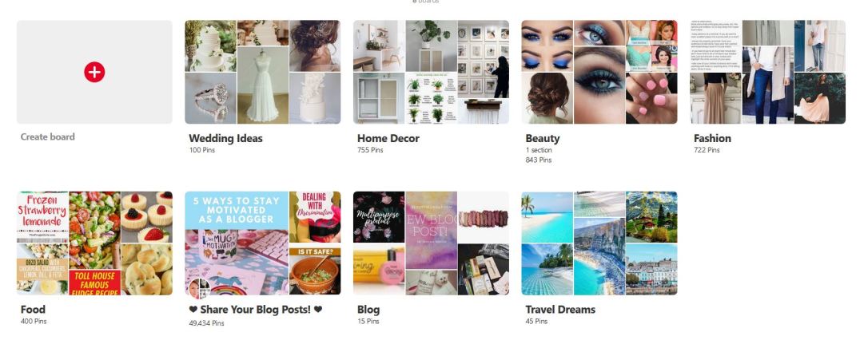
Task: Click the plants chart thumbnail in Home Decor
Action: coord(431,98)
